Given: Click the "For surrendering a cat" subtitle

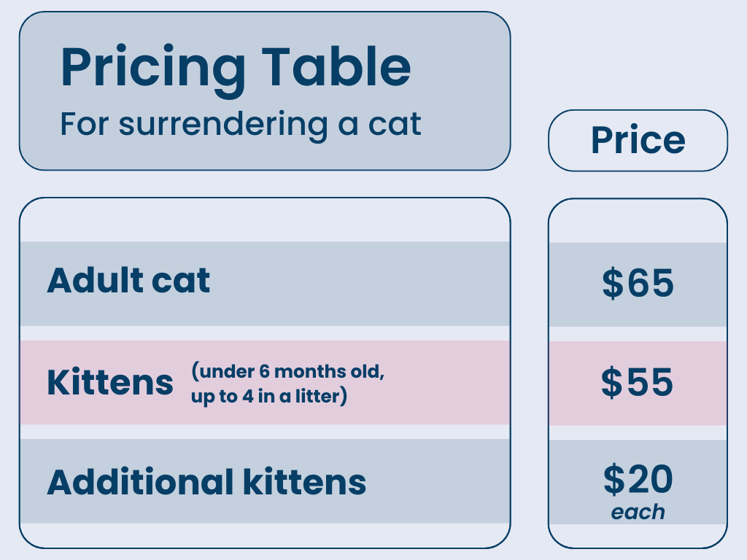Looking at the screenshot, I should [x=241, y=124].
